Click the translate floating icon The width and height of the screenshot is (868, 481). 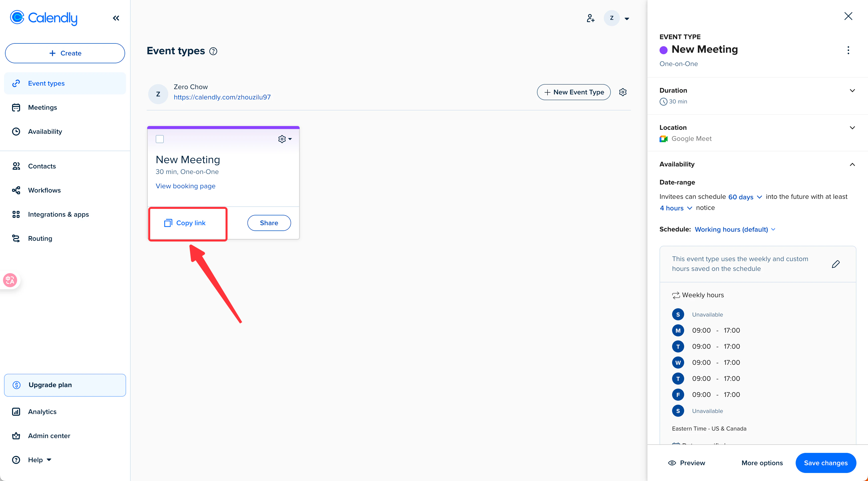10,280
